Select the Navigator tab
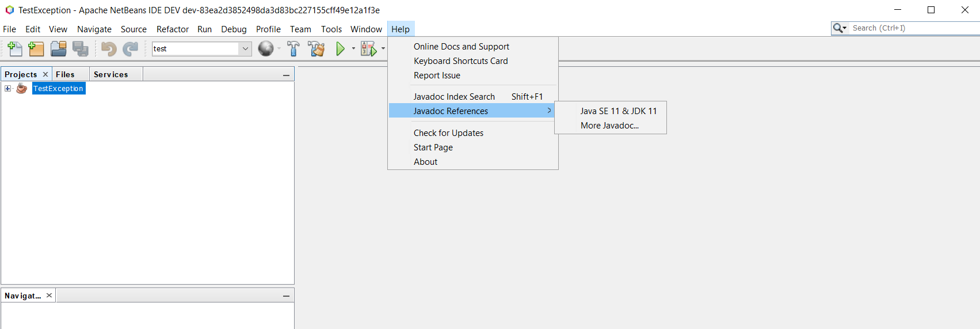The height and width of the screenshot is (329, 980). click(23, 296)
